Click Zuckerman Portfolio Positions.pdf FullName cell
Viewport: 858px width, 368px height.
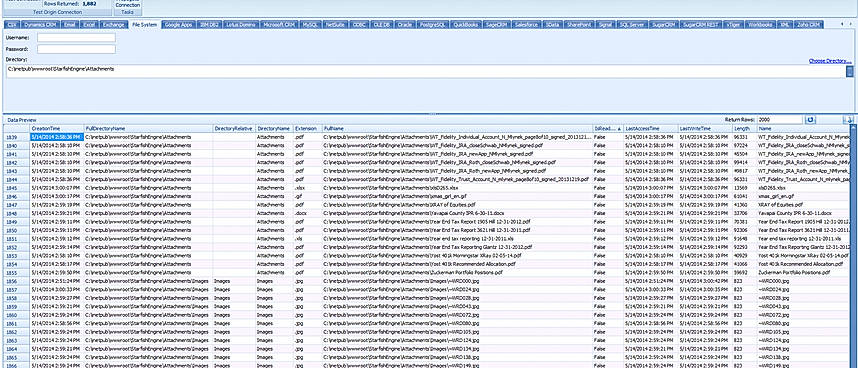click(x=457, y=272)
